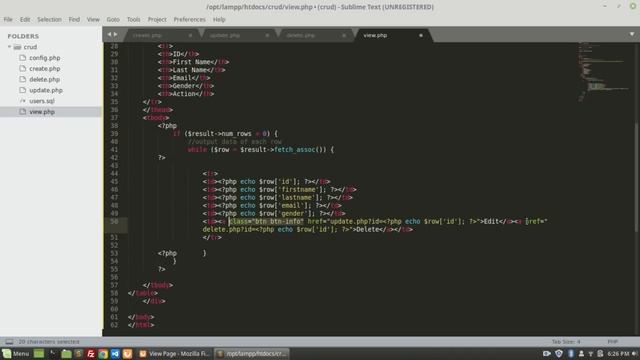
Task: Open the Selection menu
Action: coord(49,19)
